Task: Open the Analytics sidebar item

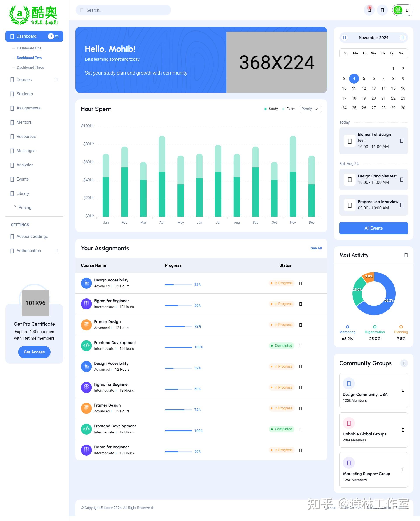Action: (25, 165)
